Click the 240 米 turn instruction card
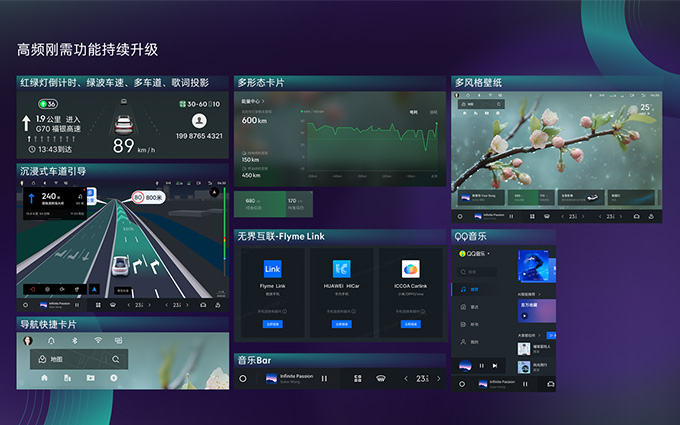 point(55,203)
